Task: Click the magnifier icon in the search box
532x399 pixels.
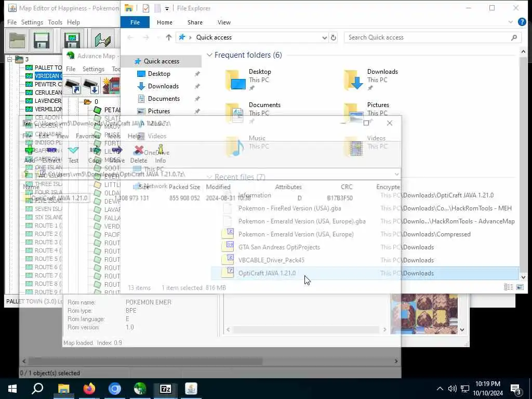Action: [514, 37]
